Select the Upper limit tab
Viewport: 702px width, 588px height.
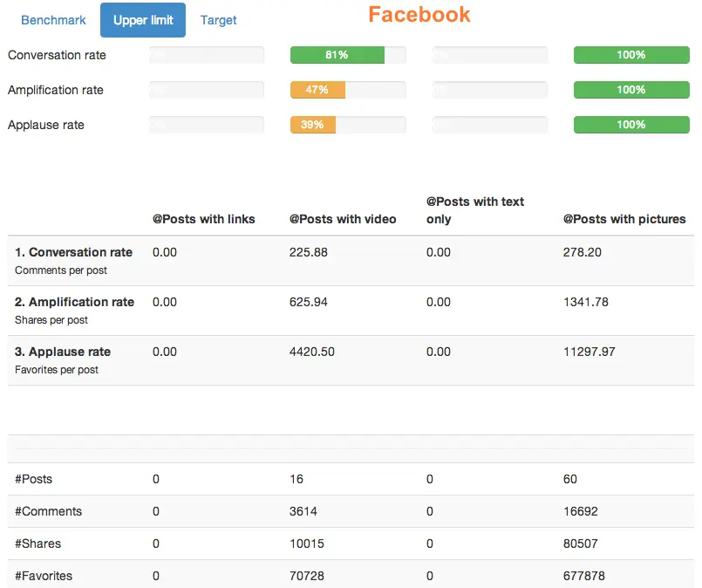click(143, 20)
